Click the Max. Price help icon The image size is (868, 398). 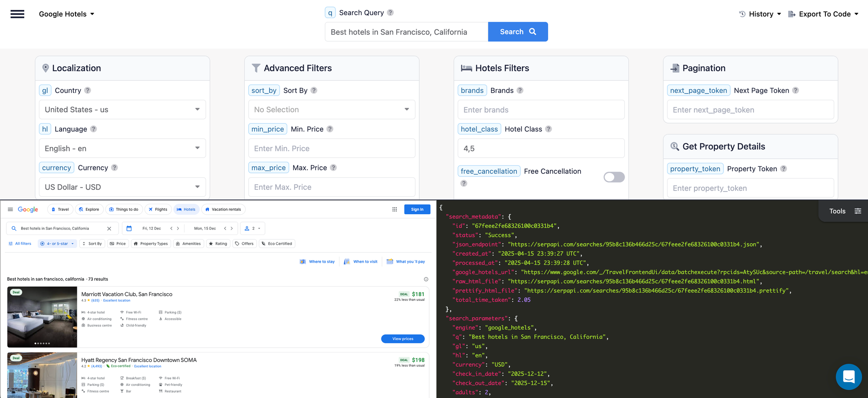coord(333,167)
